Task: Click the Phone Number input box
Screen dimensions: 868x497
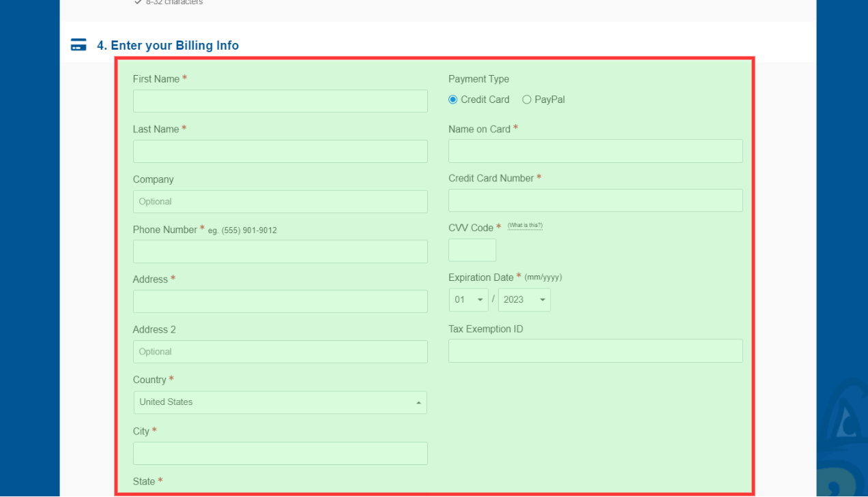Action: [280, 252]
